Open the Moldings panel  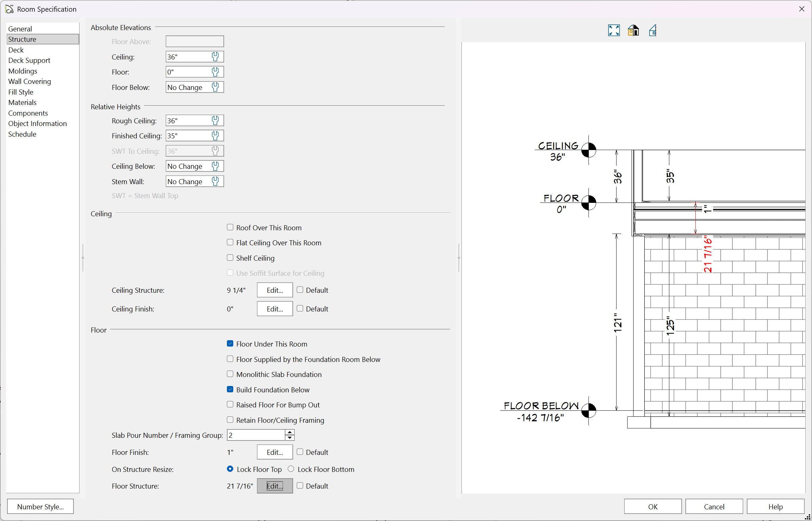tap(23, 71)
